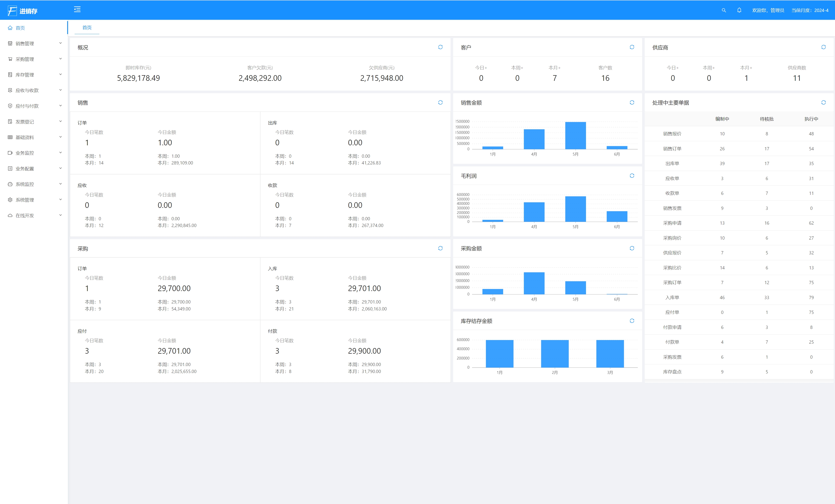Click the 当前月度: 2024-4 label
835x504 pixels.
pos(810,10)
